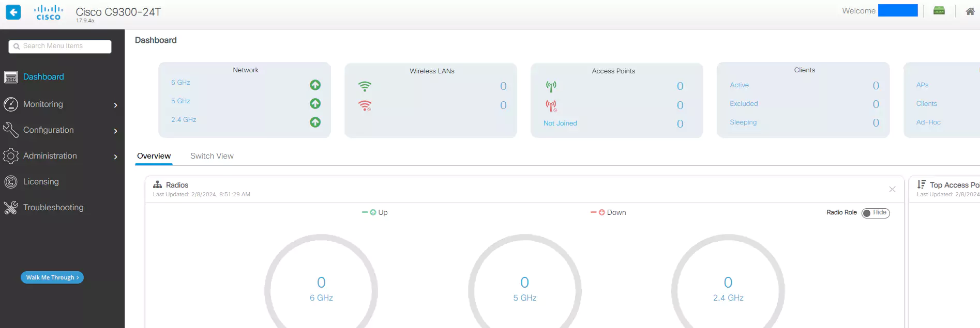
Task: Toggle the Radio Role Hide switch
Action: point(875,213)
